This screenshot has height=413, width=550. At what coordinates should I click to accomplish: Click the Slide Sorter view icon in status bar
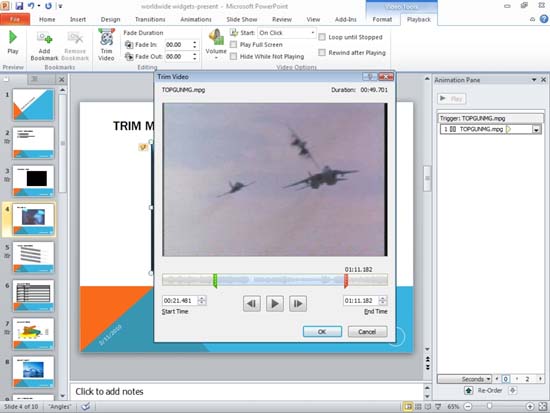[x=418, y=407]
